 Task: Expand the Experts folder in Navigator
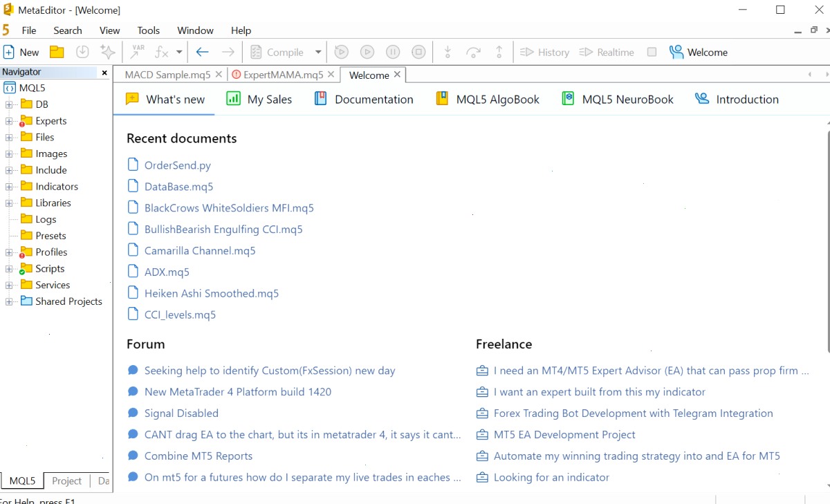pyautogui.click(x=9, y=121)
